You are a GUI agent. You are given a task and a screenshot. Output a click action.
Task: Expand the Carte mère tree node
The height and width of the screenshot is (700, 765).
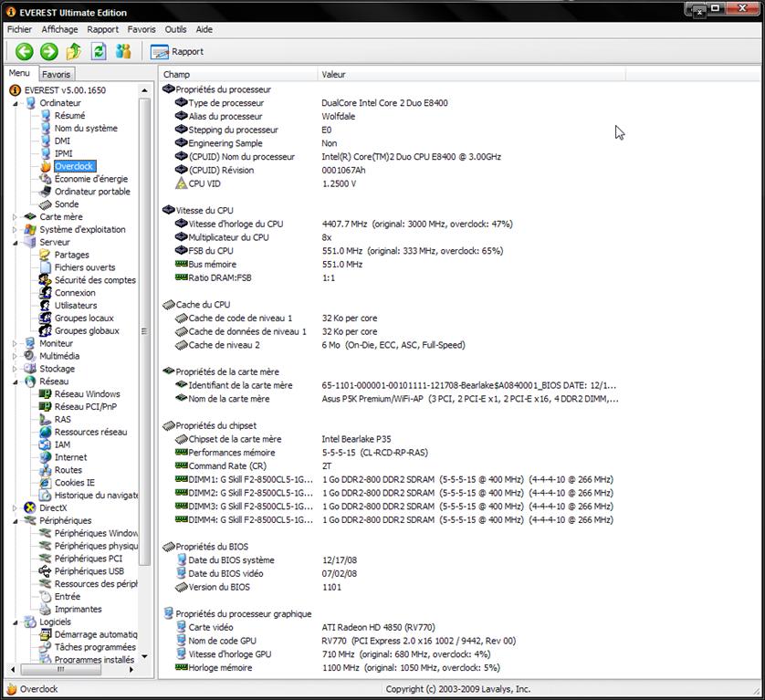16,217
